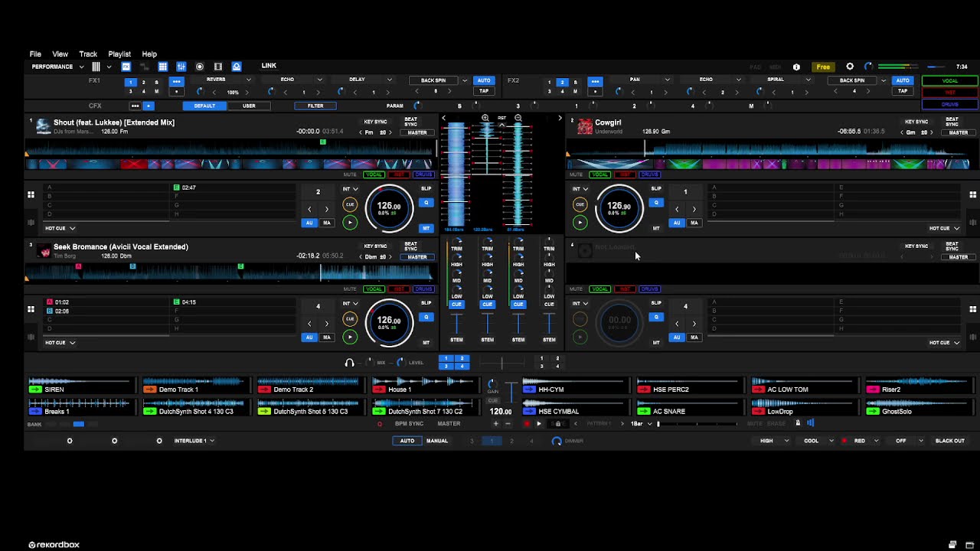Image resolution: width=980 pixels, height=551 pixels.
Task: Zoom out the center waveform
Action: tap(518, 118)
